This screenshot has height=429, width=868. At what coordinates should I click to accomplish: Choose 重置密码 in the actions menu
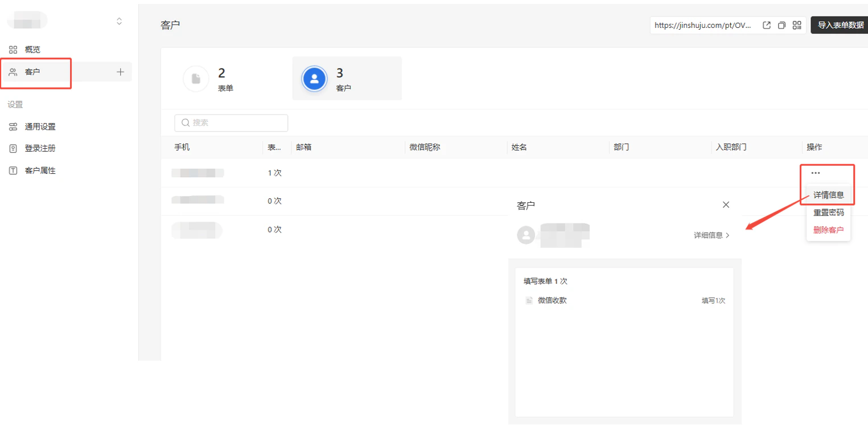[x=828, y=213]
